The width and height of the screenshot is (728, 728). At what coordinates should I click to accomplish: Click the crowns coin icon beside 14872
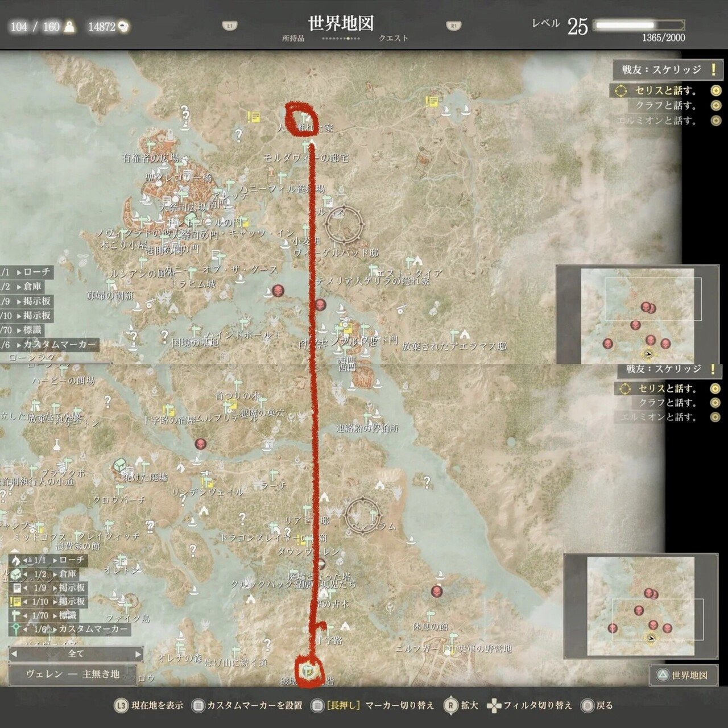[x=123, y=27]
